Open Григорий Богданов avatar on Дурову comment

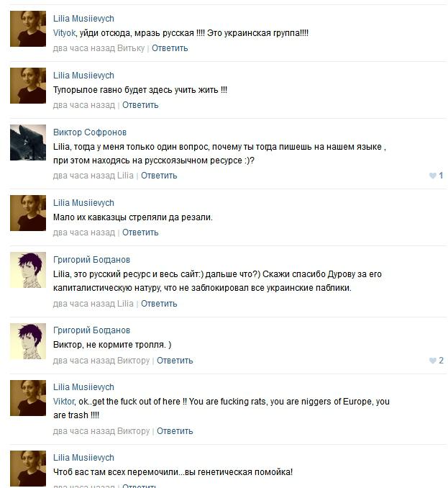point(28,270)
